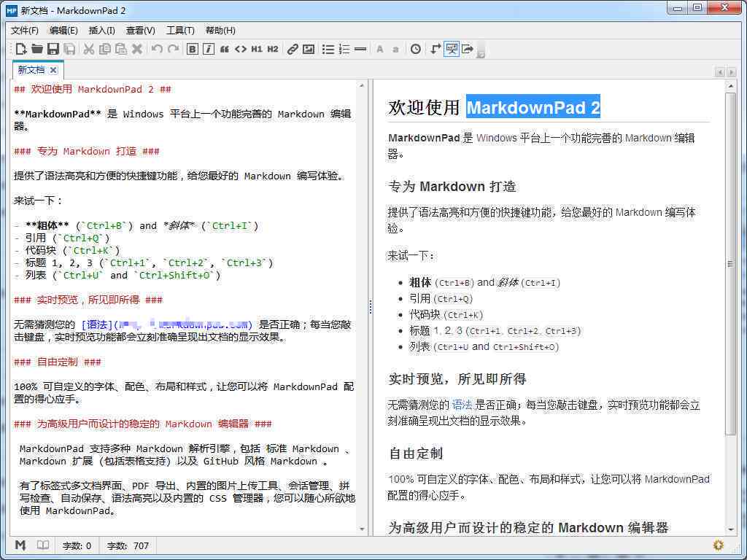747x560 pixels.
Task: Toggle the live preview pane button
Action: point(451,49)
